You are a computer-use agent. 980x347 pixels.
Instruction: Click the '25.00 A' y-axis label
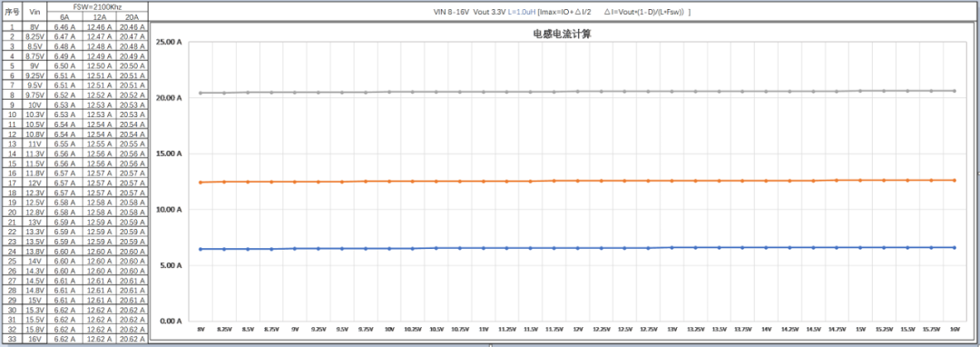point(169,43)
